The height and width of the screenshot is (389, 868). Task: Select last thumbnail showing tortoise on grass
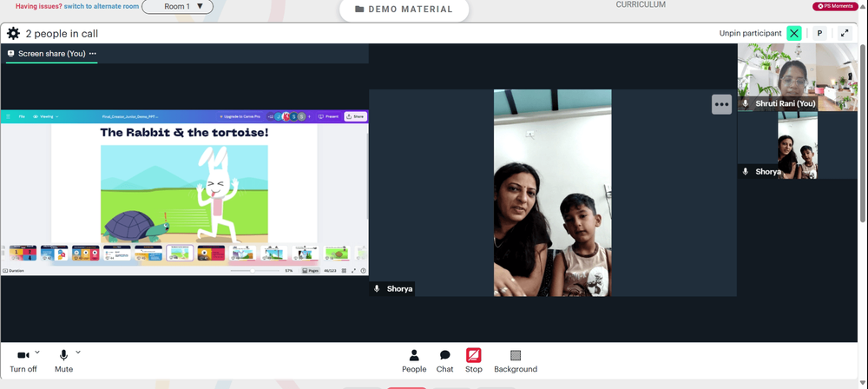tap(337, 253)
